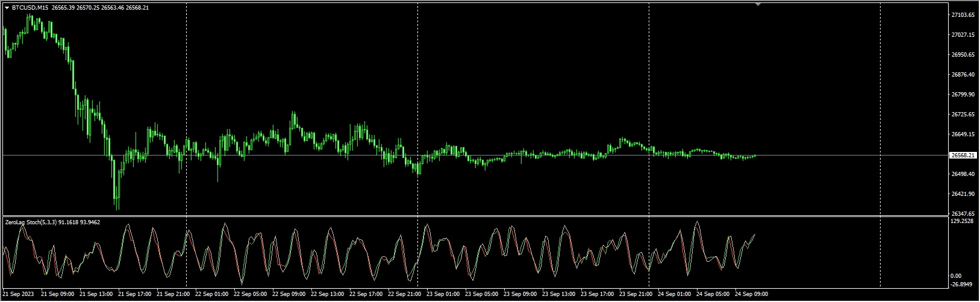Click the BTCUSD,M15 symbol title text
This screenshot has height=302, width=980.
tap(30, 8)
